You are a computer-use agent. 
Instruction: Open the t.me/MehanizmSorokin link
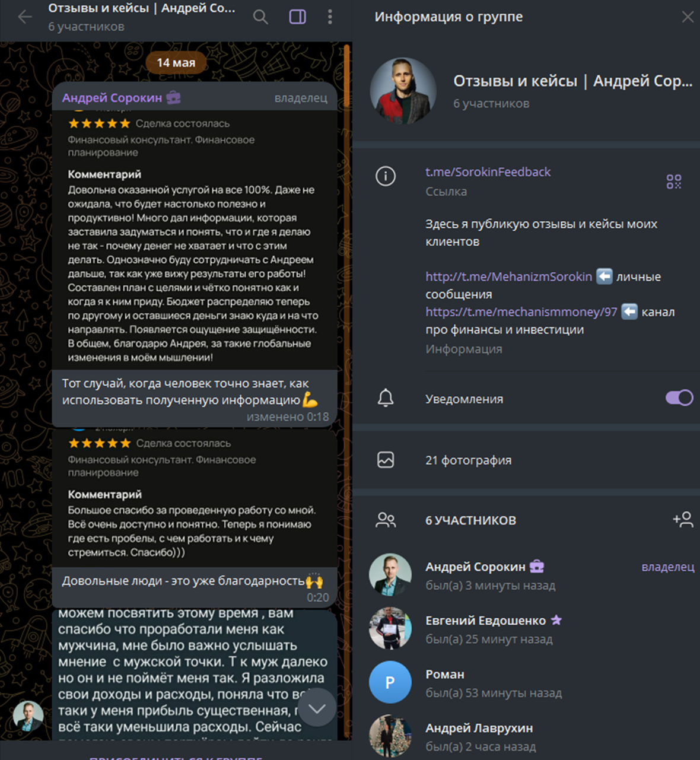[x=508, y=276]
